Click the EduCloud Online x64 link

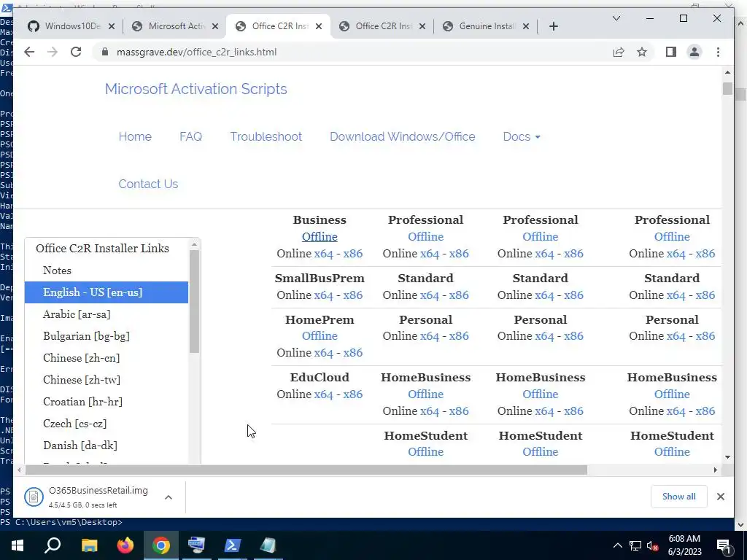pos(323,394)
